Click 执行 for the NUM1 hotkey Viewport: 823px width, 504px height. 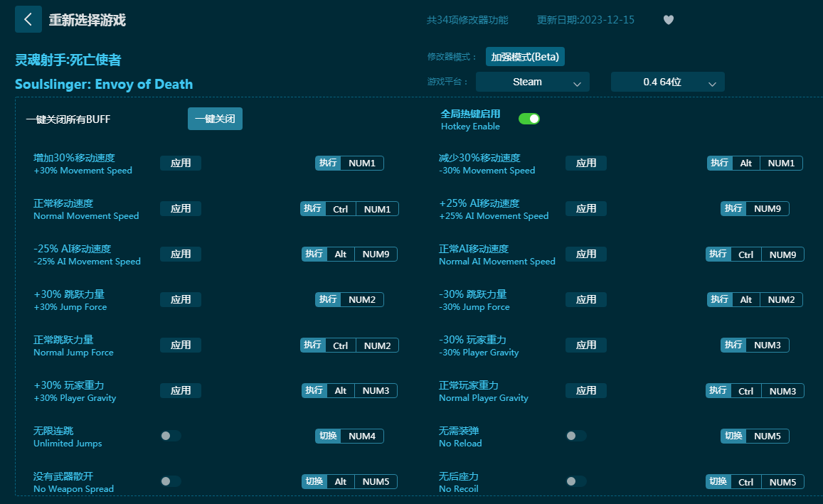328,163
